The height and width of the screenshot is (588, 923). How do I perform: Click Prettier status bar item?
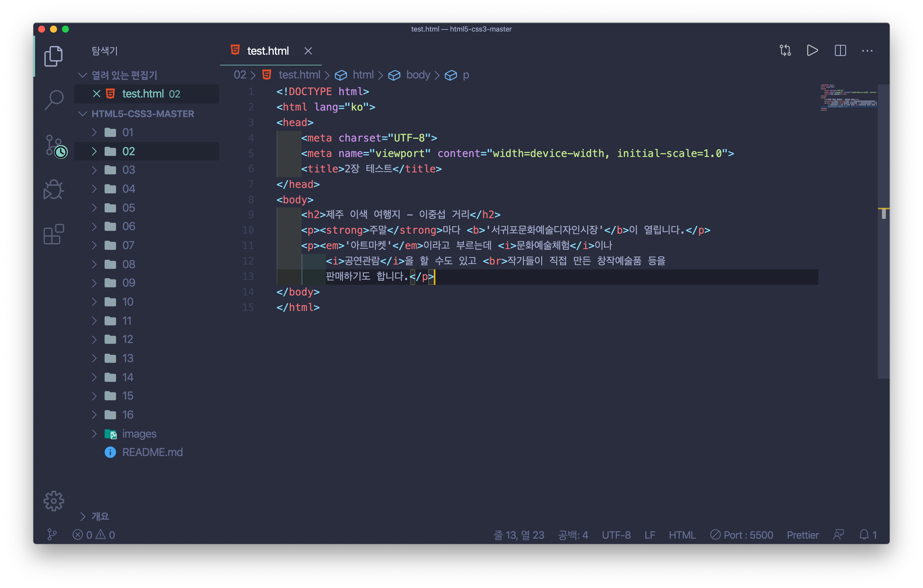pyautogui.click(x=802, y=535)
